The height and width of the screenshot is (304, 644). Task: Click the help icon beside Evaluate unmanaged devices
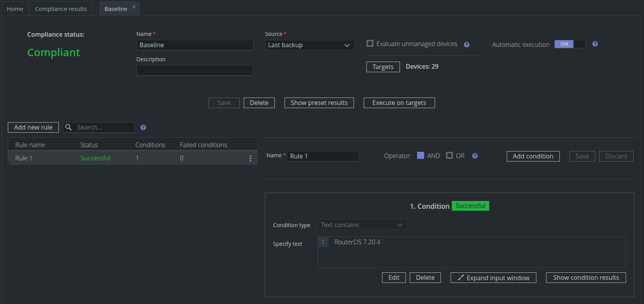pos(466,44)
